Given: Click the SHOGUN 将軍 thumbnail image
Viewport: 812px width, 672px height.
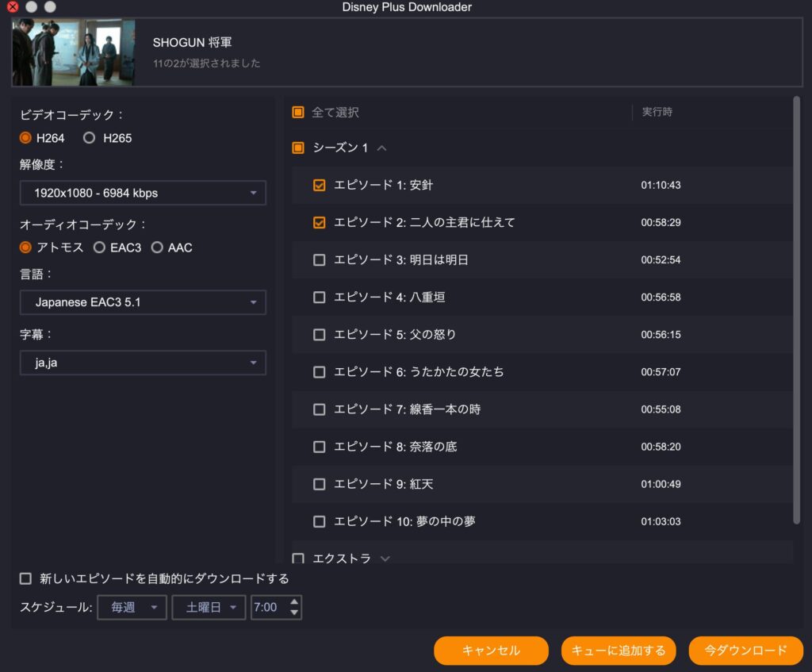Looking at the screenshot, I should coord(74,52).
